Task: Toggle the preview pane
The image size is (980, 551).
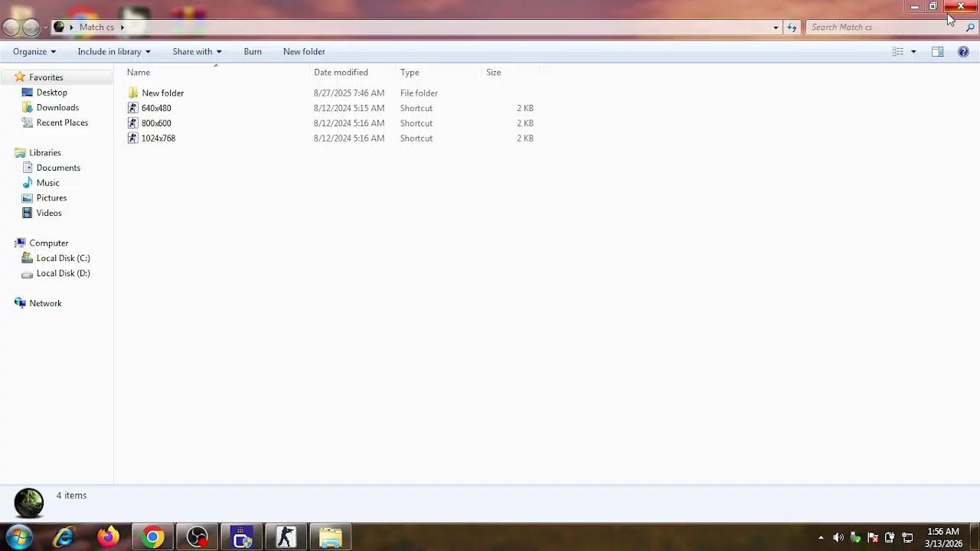Action: point(937,51)
